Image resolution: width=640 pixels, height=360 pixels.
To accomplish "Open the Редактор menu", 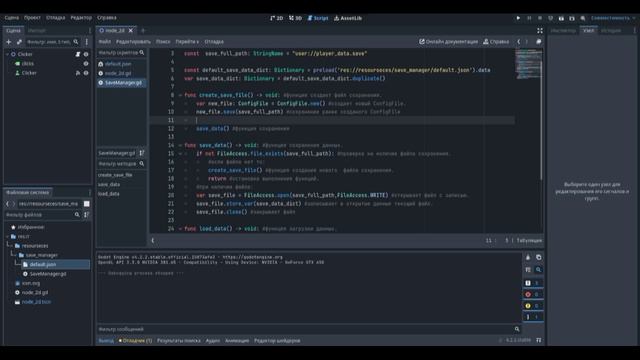I will (81, 18).
